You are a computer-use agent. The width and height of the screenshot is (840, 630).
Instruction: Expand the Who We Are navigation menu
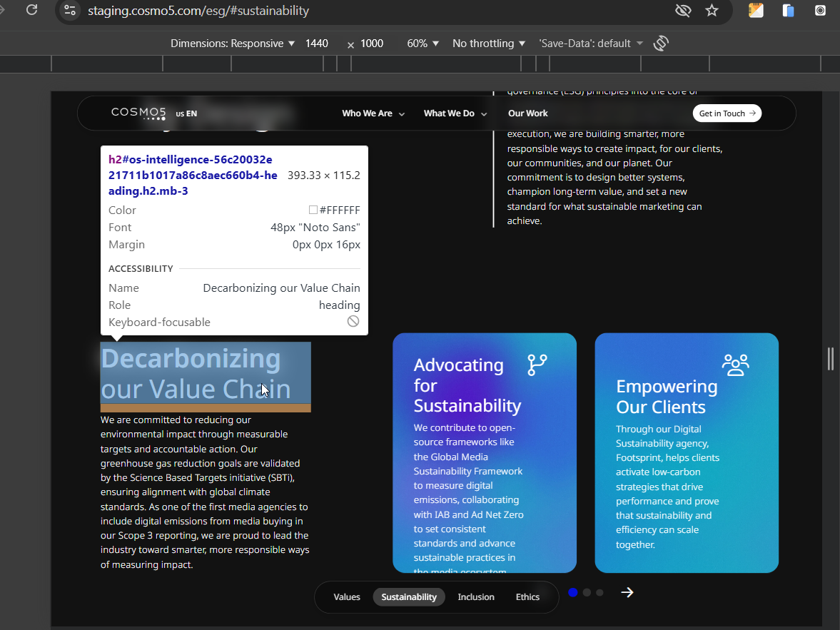point(373,113)
